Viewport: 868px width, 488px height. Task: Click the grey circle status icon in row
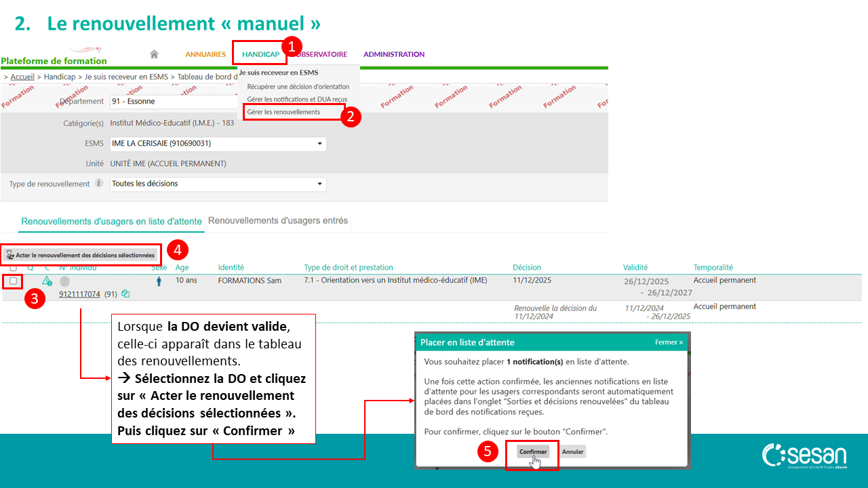(64, 281)
